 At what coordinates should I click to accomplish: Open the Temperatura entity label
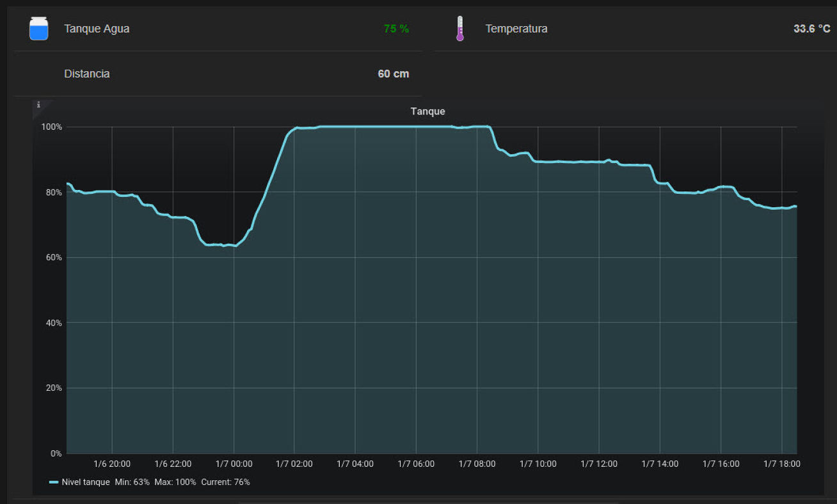(516, 29)
